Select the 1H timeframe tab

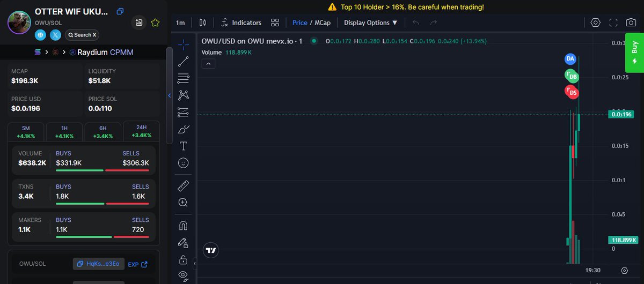tap(64, 132)
